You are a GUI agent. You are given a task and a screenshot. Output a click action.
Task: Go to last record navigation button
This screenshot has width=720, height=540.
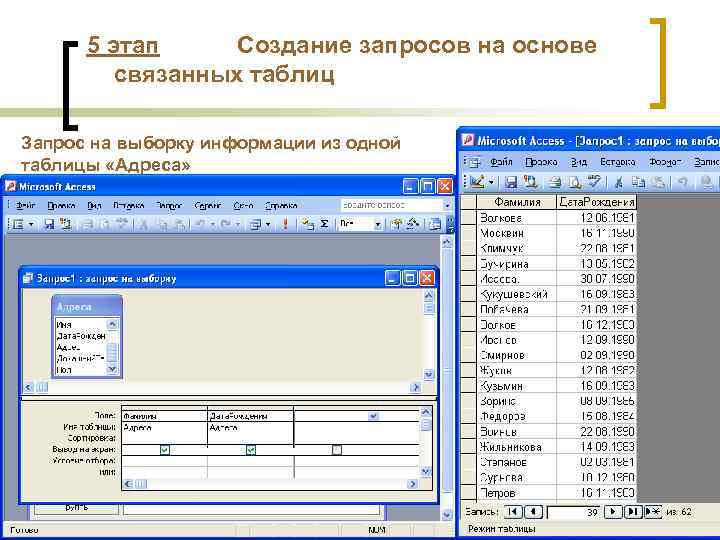pyautogui.click(x=632, y=512)
